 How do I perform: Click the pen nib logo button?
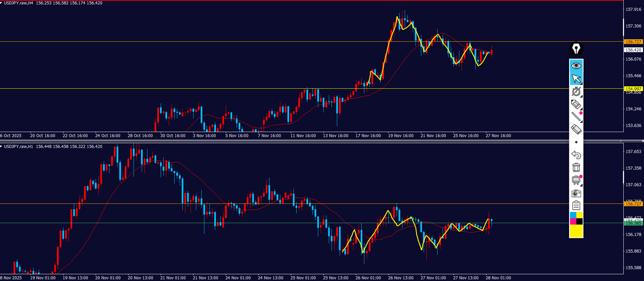576,49
